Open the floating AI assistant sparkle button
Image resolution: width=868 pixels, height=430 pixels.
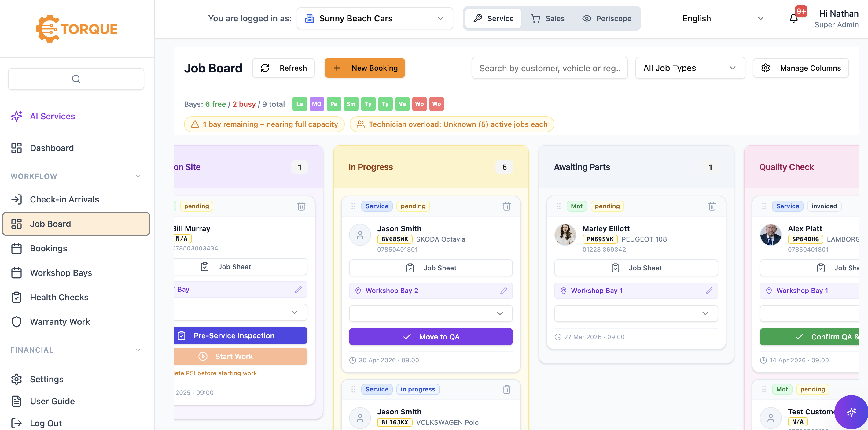point(851,412)
